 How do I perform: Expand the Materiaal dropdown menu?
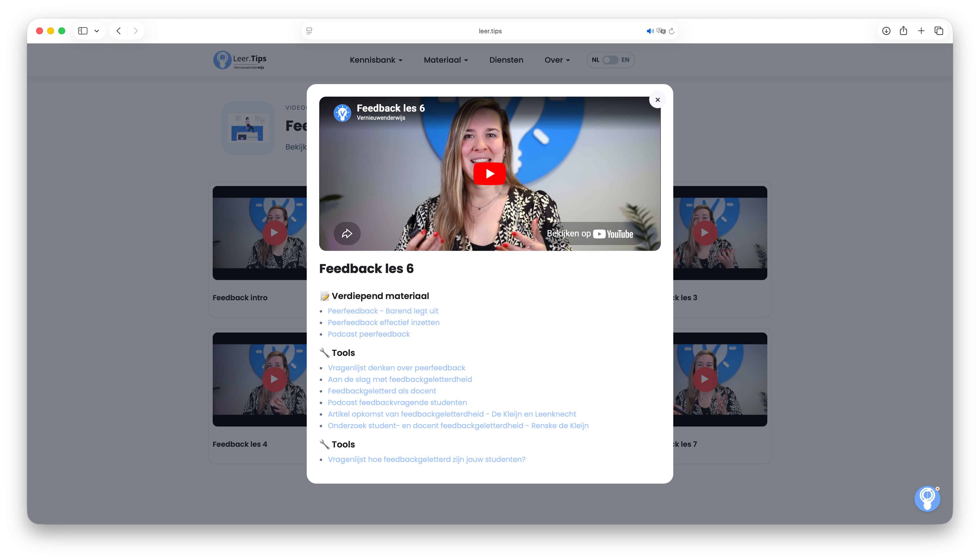pyautogui.click(x=446, y=60)
